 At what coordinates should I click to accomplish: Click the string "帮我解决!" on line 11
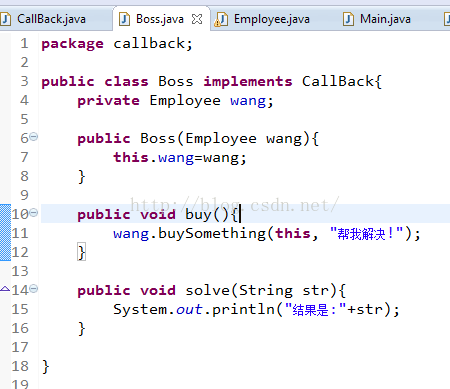point(366,234)
